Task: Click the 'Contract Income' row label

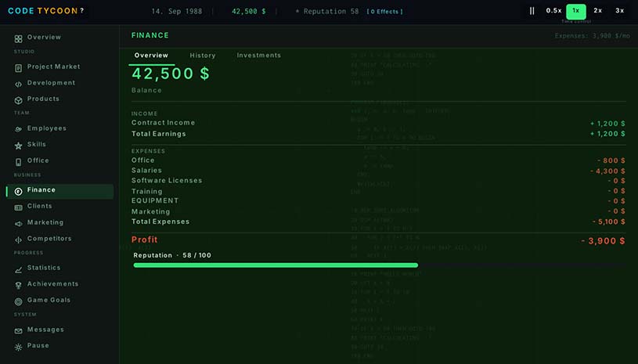Action: (163, 123)
